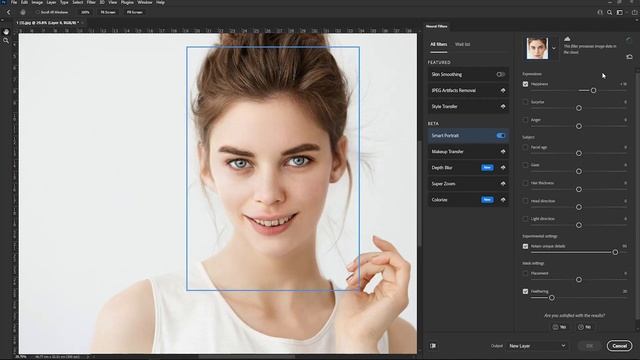640x360 pixels.
Task: Open the Layer menu
Action: point(51,2)
